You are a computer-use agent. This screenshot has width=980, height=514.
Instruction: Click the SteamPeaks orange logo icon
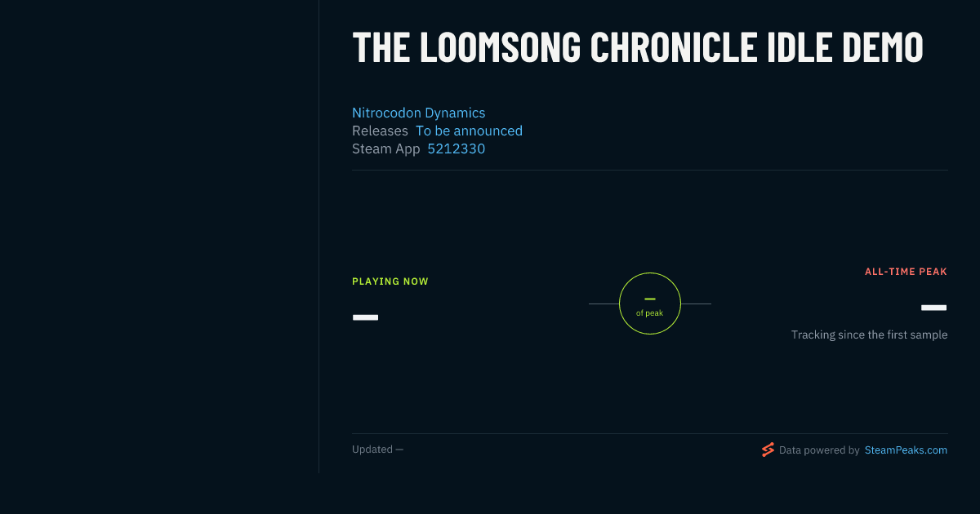click(x=768, y=450)
